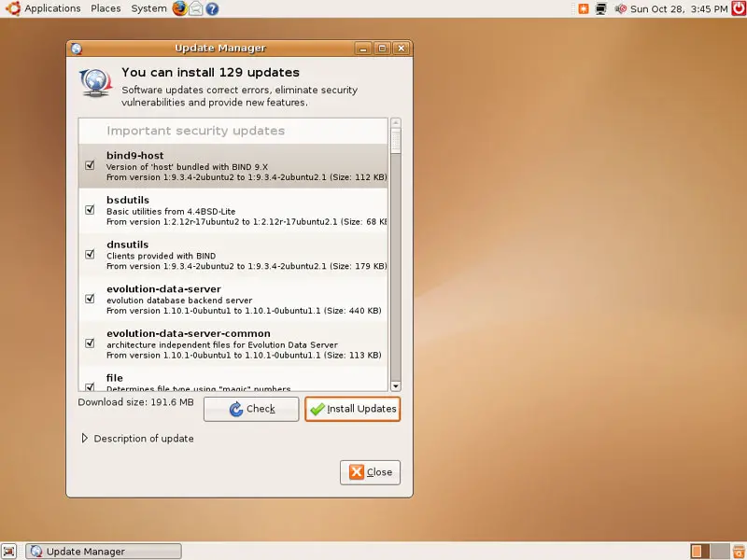Open the System menu

pos(148,8)
